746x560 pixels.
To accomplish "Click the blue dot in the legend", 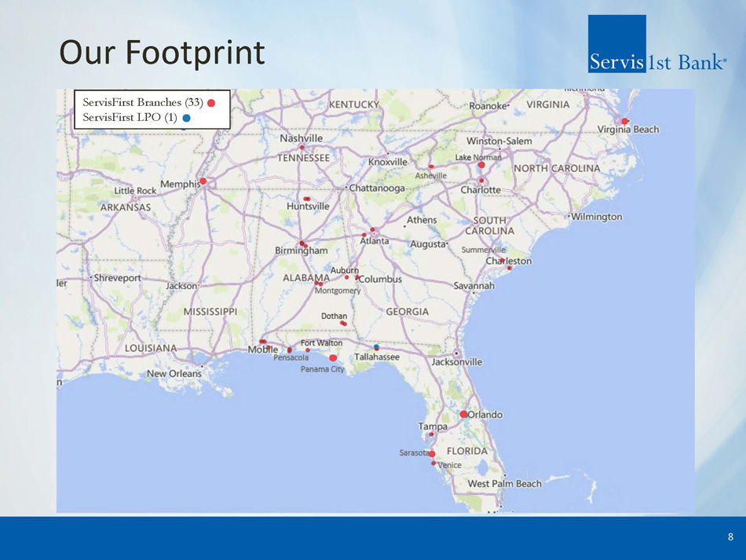I will [x=185, y=119].
